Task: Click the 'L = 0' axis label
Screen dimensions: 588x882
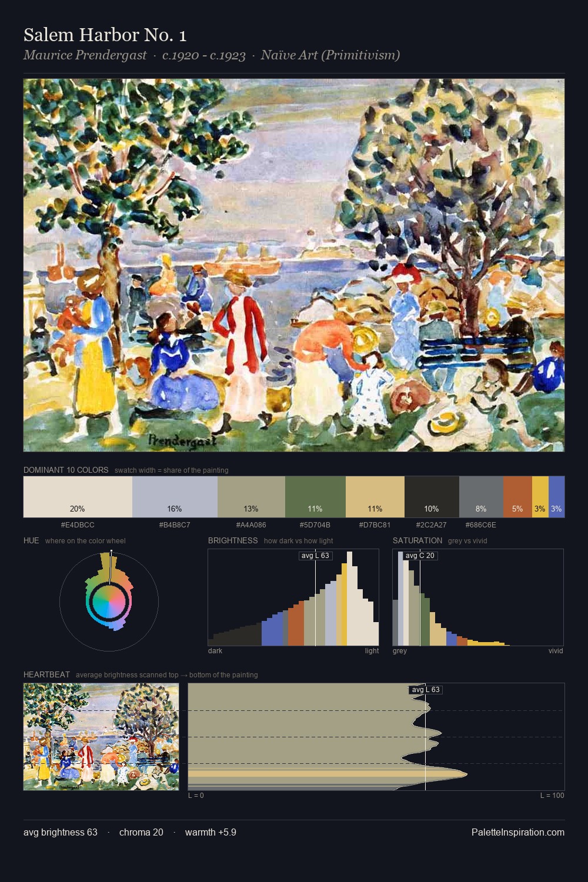Action: [x=196, y=796]
